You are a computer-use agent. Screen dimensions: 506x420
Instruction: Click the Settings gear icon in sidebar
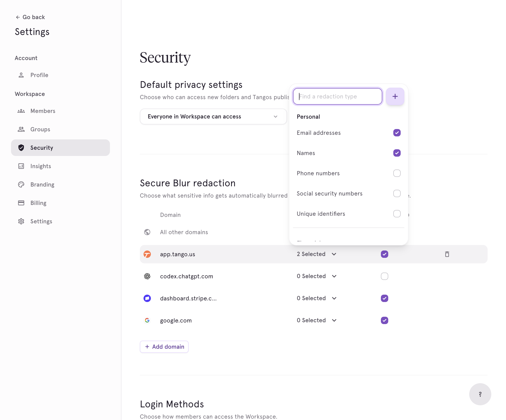tap(21, 221)
